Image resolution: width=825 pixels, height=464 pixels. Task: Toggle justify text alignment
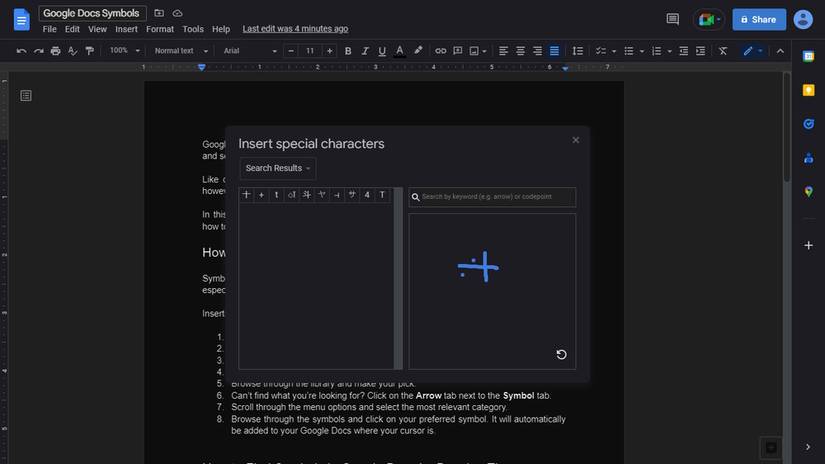[554, 51]
